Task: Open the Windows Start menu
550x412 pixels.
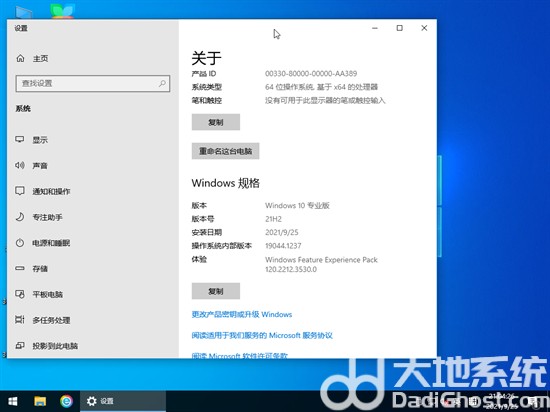Action: pos(13,401)
